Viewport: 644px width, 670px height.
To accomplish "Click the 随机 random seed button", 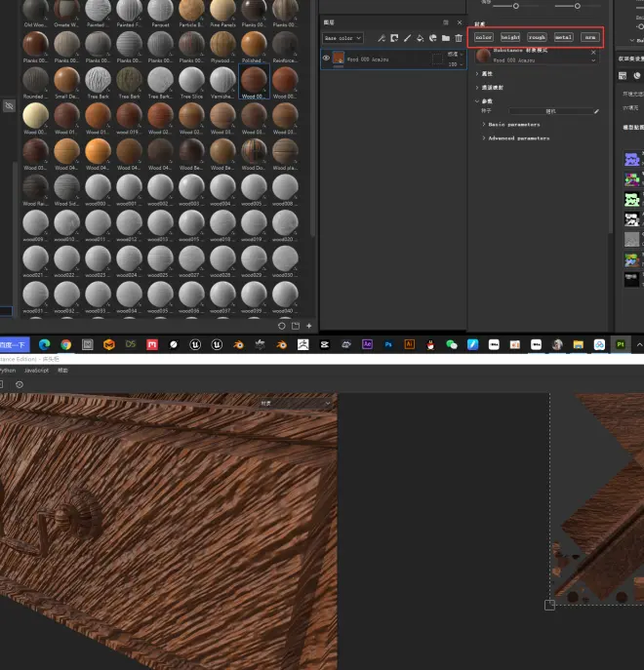I will click(x=550, y=111).
